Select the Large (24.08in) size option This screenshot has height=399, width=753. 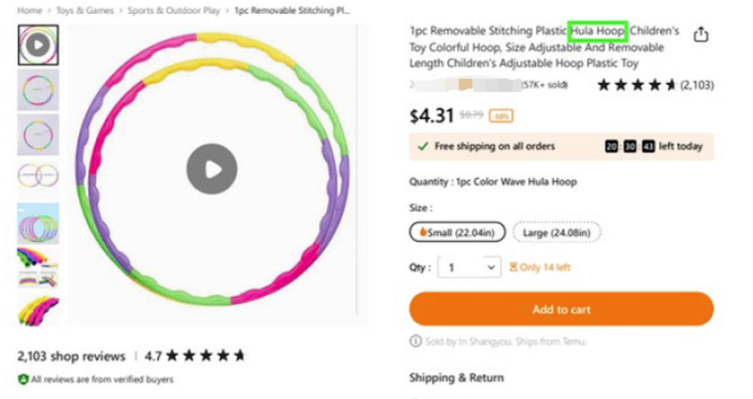(557, 233)
